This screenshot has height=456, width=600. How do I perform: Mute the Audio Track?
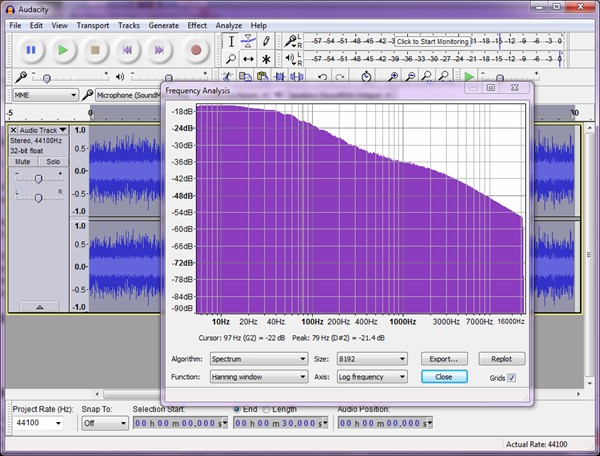tap(23, 161)
